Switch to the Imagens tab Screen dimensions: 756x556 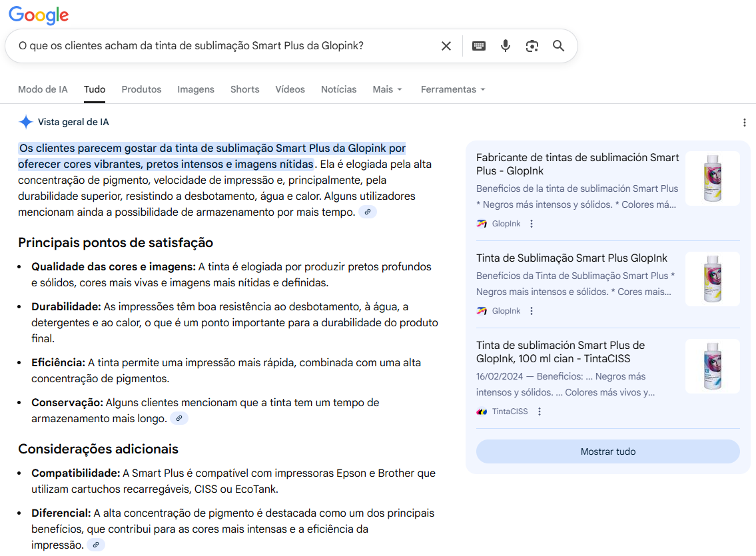coord(196,89)
